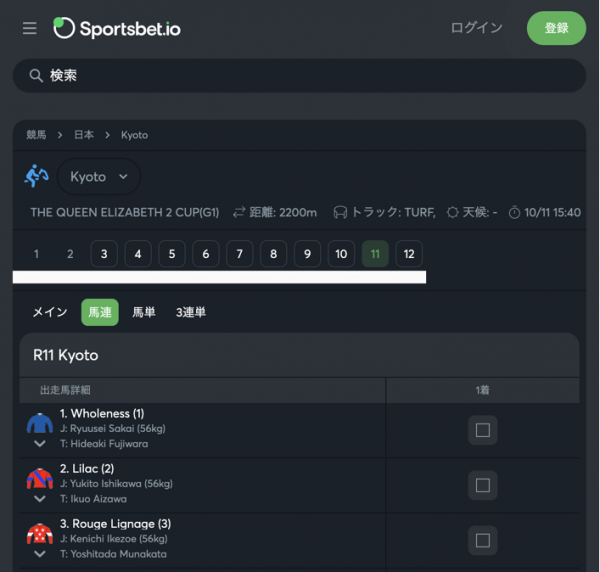Click the white race selector scrollbar

pos(219,277)
